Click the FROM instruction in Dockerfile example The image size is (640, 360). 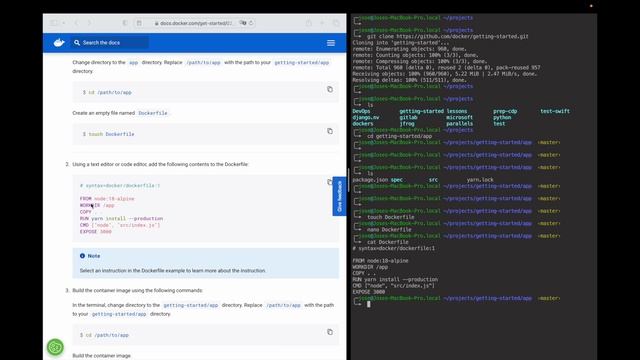click(x=86, y=199)
